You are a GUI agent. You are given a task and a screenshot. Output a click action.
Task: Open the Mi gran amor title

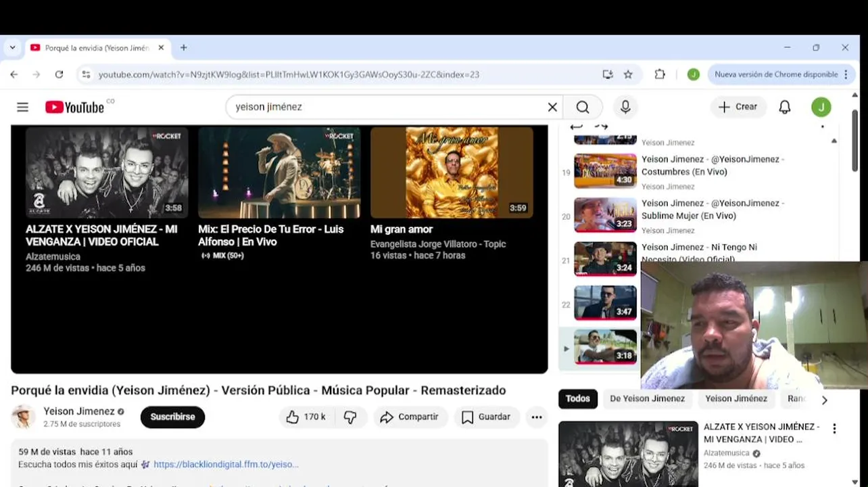(x=402, y=229)
